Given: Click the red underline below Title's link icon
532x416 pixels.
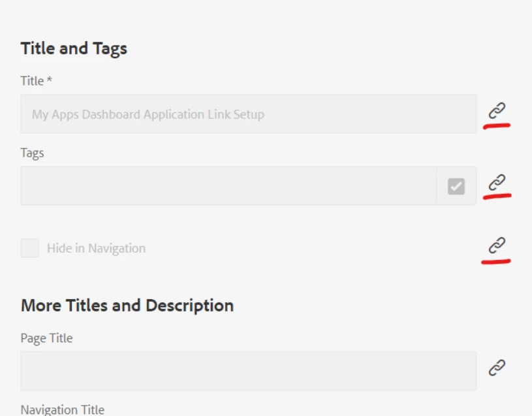Looking at the screenshot, I should pyautogui.click(x=497, y=125).
